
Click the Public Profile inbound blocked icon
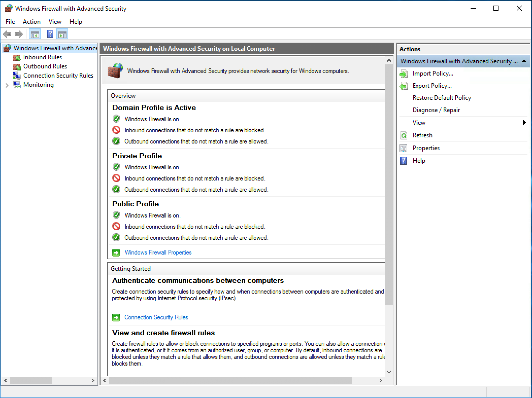[x=116, y=226]
